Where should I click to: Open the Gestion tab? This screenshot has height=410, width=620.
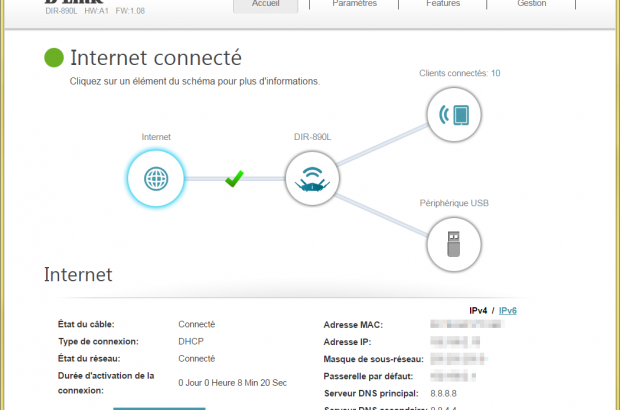click(531, 4)
